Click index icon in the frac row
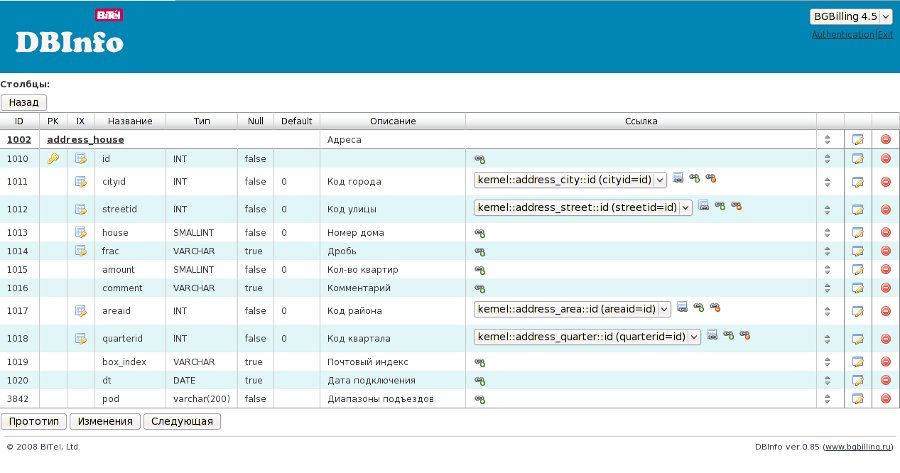The height and width of the screenshot is (473, 900). click(x=81, y=251)
